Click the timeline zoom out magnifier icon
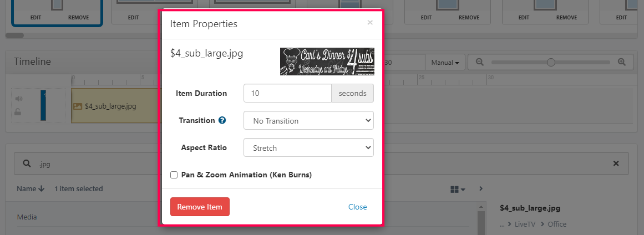The image size is (644, 235). click(x=478, y=62)
